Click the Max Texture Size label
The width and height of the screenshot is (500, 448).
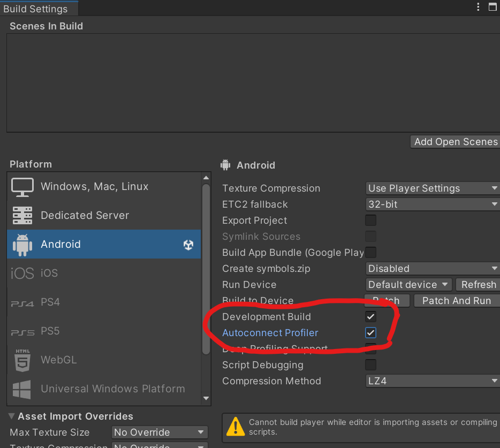pos(49,432)
